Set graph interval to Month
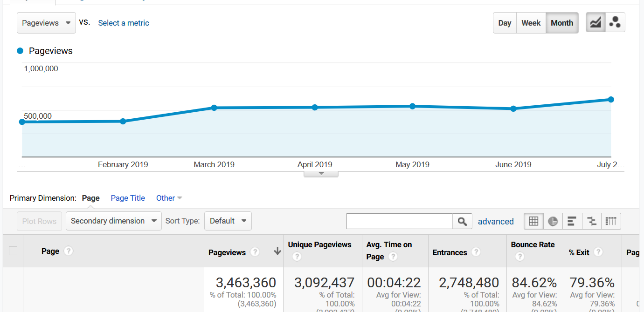The height and width of the screenshot is (312, 644). [x=562, y=23]
